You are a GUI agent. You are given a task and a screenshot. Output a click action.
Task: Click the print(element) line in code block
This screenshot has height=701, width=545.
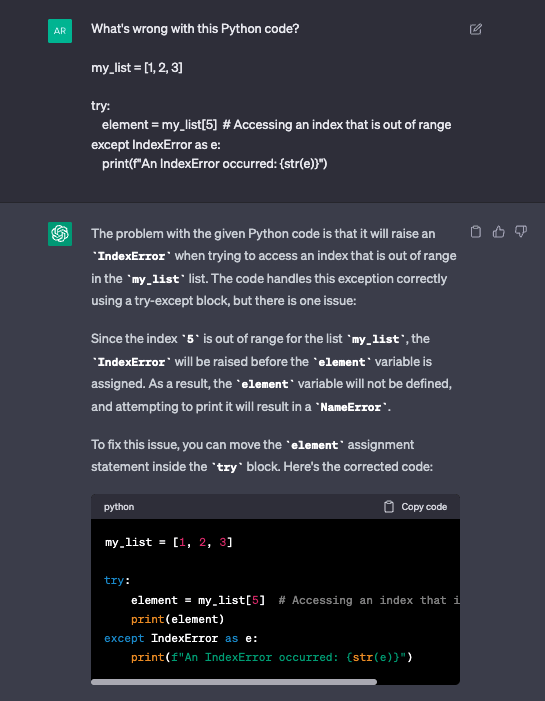click(177, 619)
